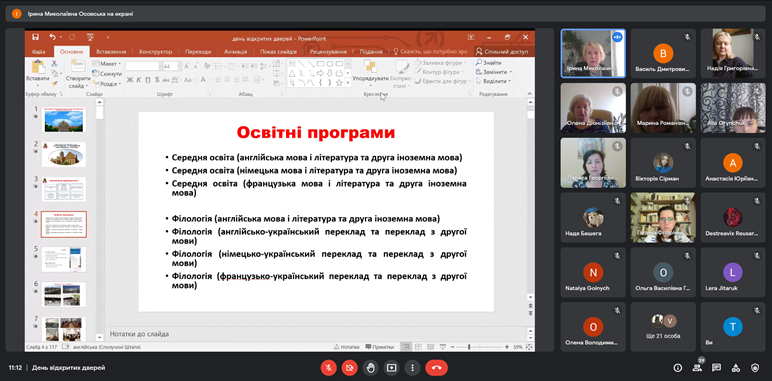The image size is (772, 381).
Task: Open the activities panel
Action: 736,367
